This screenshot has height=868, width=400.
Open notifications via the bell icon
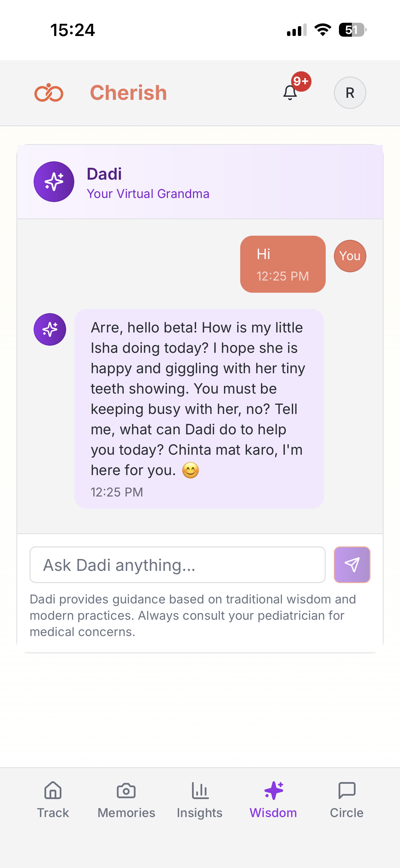coord(290,94)
